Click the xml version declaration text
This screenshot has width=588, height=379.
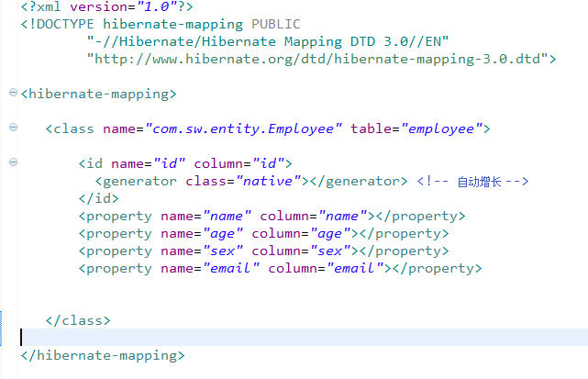pyautogui.click(x=107, y=6)
